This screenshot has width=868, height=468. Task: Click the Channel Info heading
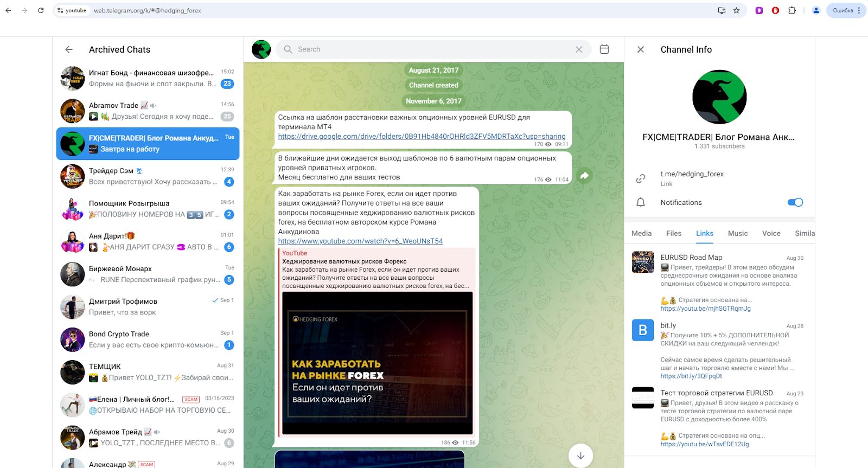tap(686, 49)
